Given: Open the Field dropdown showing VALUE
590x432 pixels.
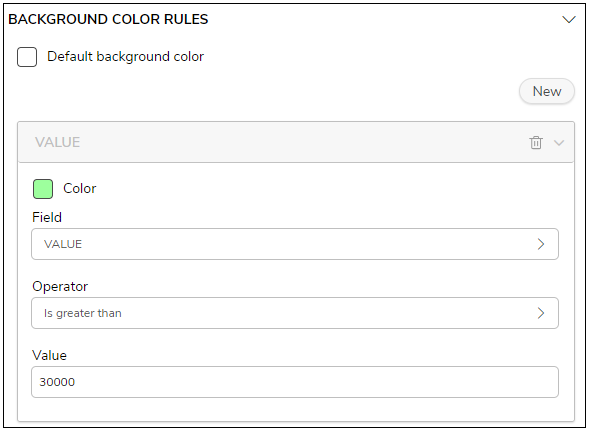Looking at the screenshot, I should tap(295, 244).
